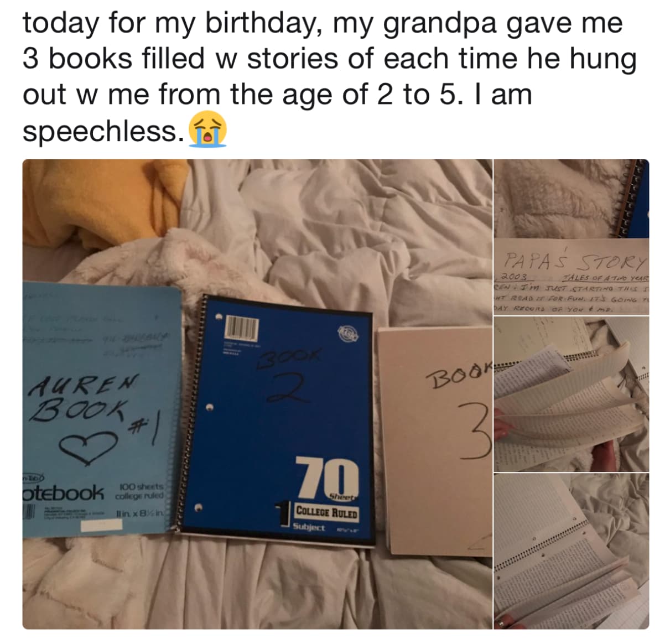
Task: Open the large photo of three notebooks
Action: (257, 394)
